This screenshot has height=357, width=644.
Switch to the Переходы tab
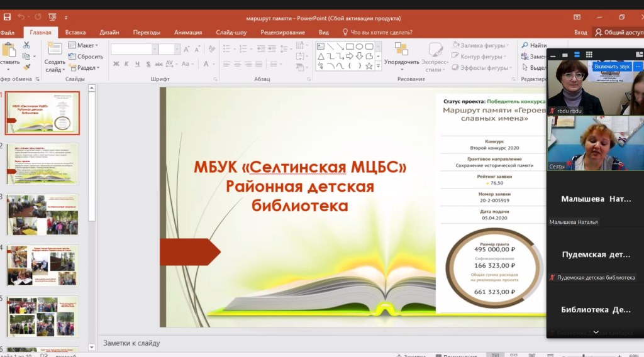[147, 33]
